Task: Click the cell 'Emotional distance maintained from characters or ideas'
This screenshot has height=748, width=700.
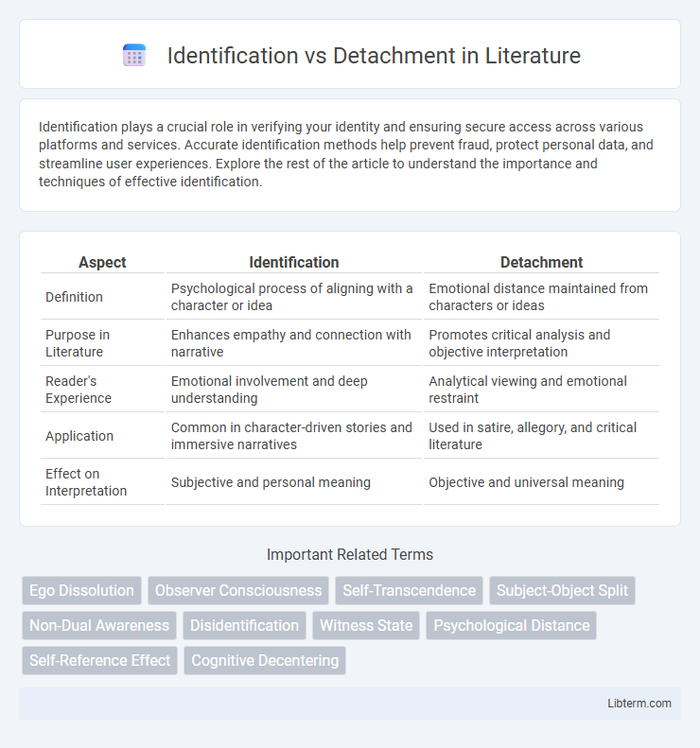Action: coord(541,297)
